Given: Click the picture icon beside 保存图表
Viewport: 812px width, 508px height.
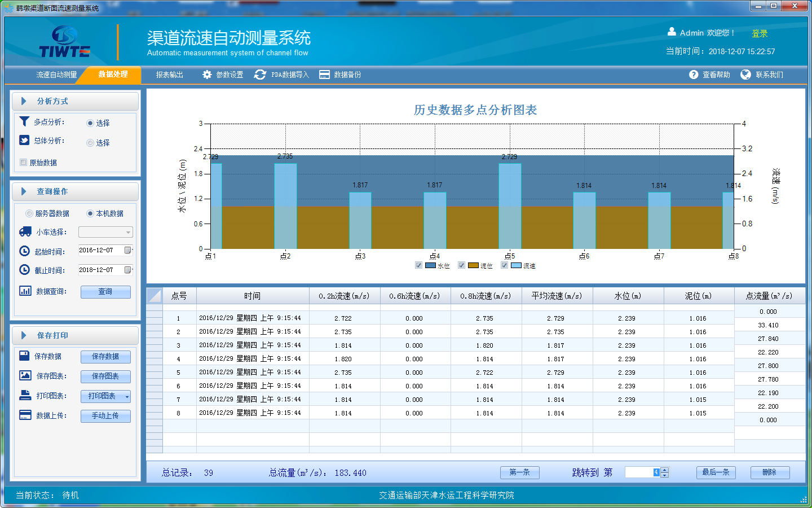Looking at the screenshot, I should pyautogui.click(x=25, y=375).
